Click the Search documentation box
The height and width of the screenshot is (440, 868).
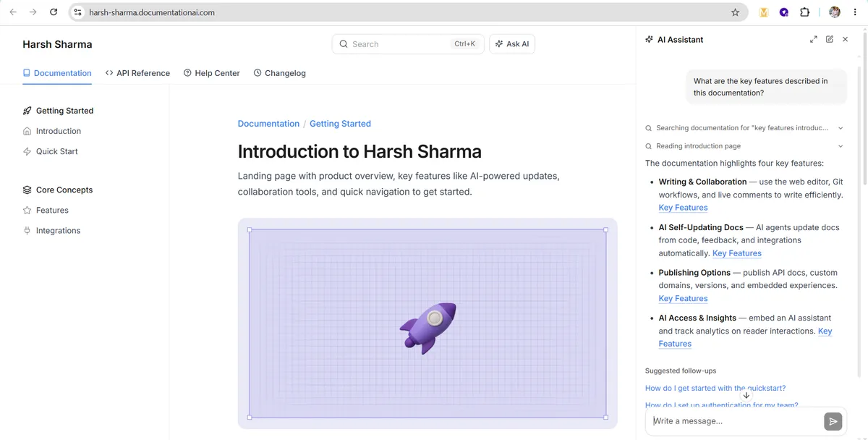pyautogui.click(x=408, y=44)
